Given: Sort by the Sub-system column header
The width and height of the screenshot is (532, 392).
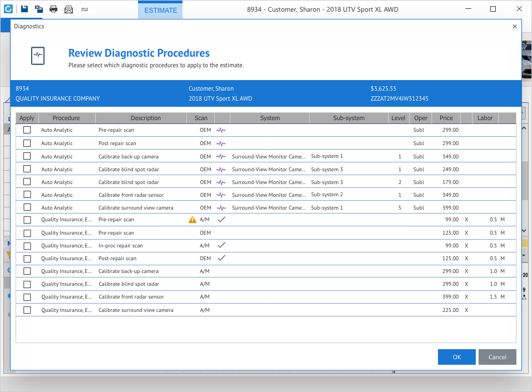Looking at the screenshot, I should (x=349, y=118).
